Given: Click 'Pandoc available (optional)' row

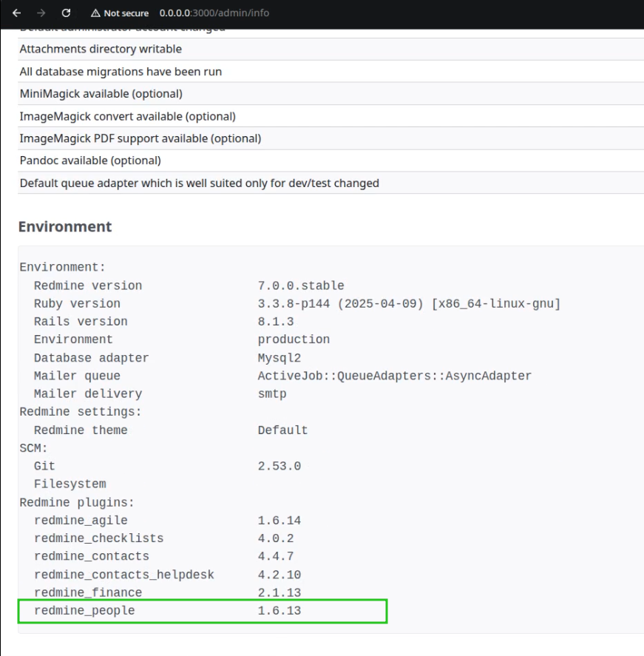Looking at the screenshot, I should tap(331, 160).
